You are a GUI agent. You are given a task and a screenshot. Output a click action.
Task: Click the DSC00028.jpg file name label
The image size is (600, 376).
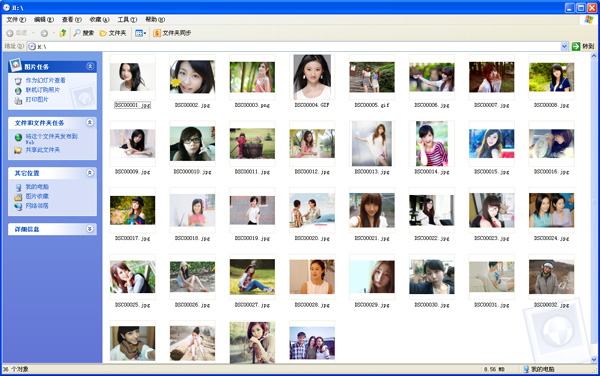click(x=312, y=305)
